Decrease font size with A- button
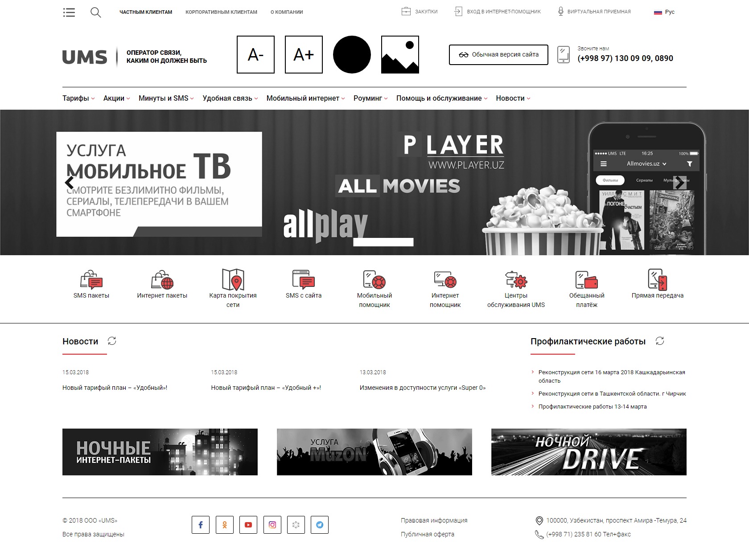Viewport: 749px width, 560px height. pos(255,54)
